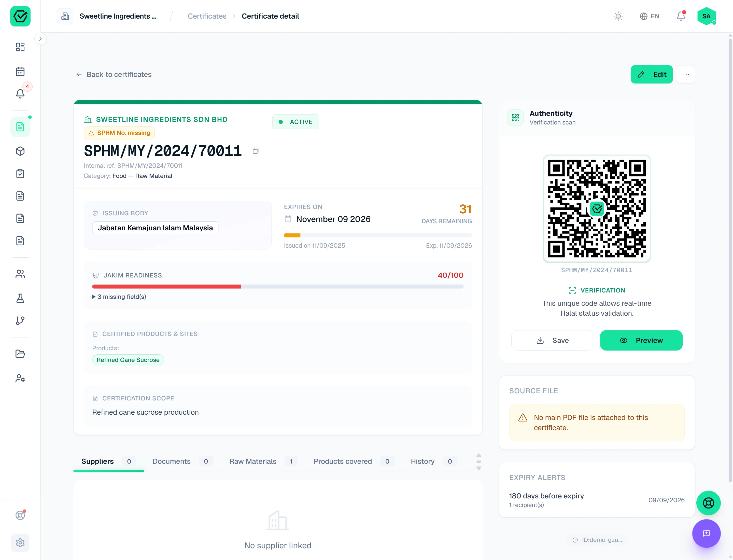
Task: Switch to the Suppliers tab
Action: pos(108,461)
